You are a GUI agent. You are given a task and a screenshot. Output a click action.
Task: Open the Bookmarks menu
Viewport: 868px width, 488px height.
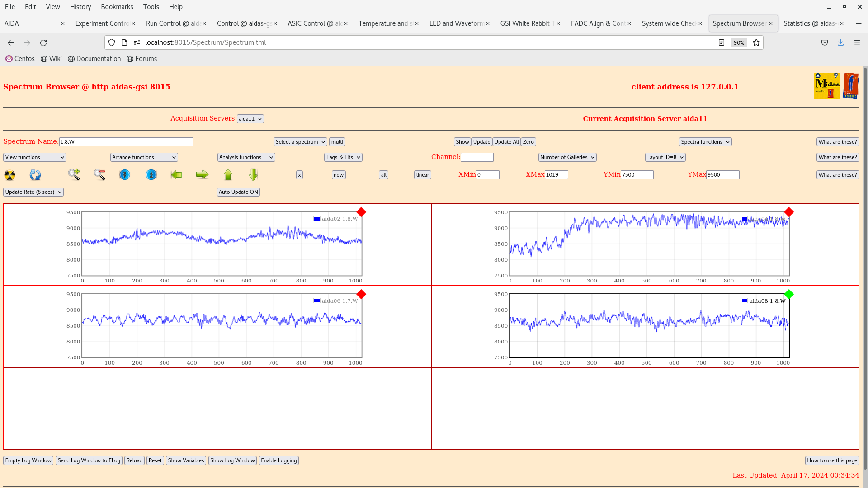click(x=117, y=7)
